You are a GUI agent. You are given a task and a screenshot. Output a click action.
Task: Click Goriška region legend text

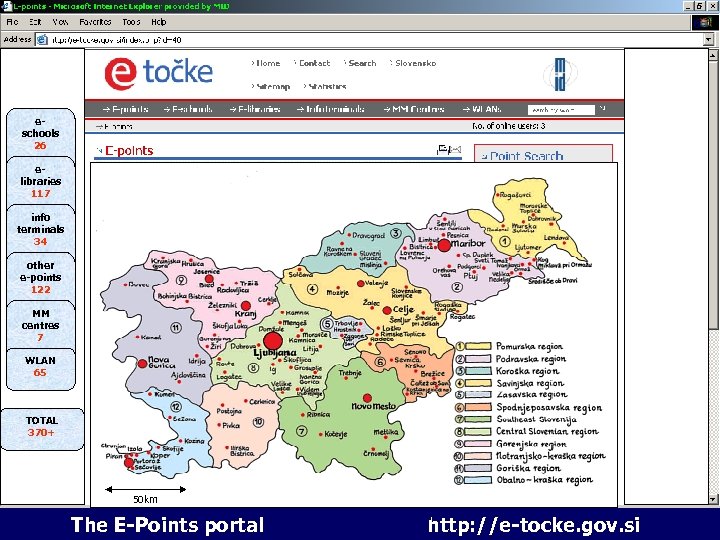coord(528,468)
